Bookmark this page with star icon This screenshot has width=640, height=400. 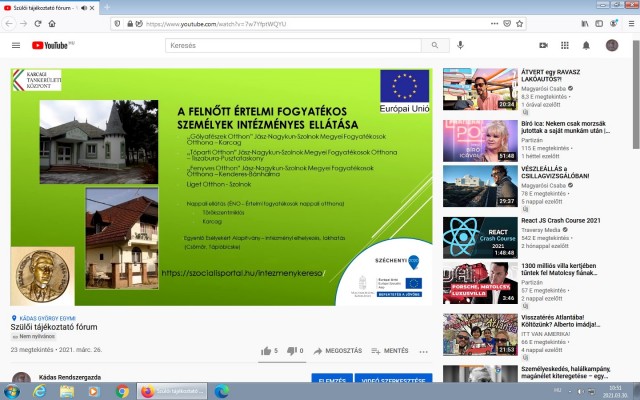pyautogui.click(x=520, y=24)
